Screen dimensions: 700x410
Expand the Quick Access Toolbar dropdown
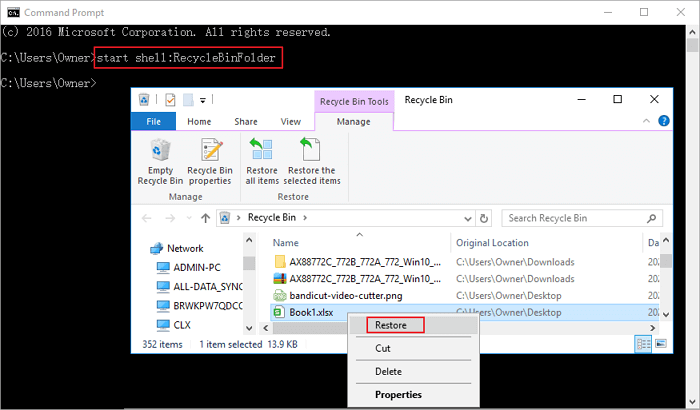203,100
